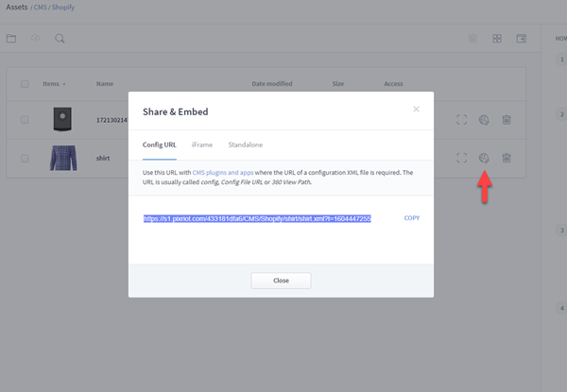
Task: Click the new folder icon in toolbar
Action: coord(11,39)
